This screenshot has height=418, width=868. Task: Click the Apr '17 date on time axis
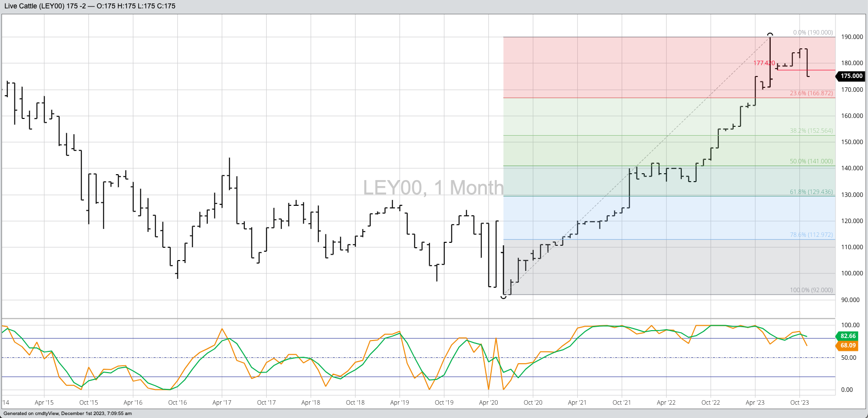(222, 403)
